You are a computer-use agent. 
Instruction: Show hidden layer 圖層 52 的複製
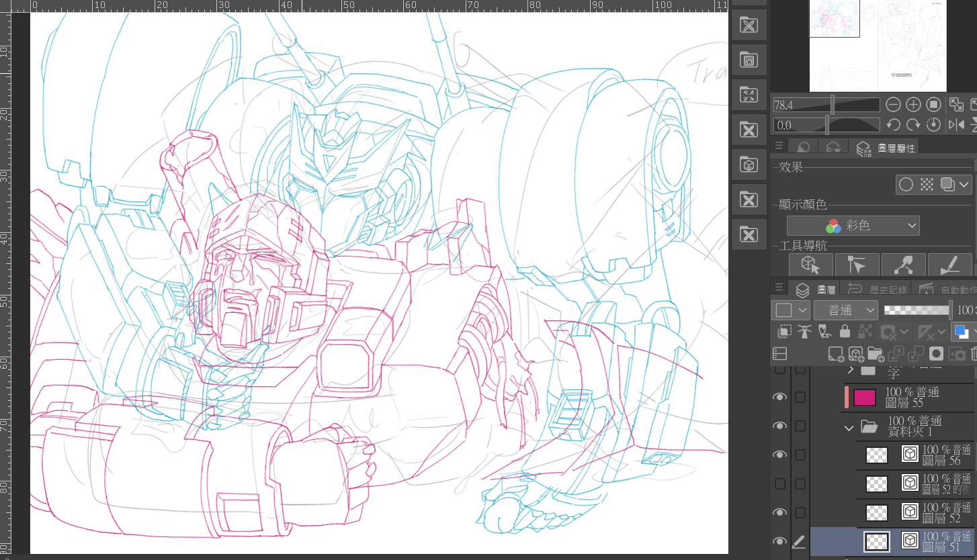pos(779,483)
